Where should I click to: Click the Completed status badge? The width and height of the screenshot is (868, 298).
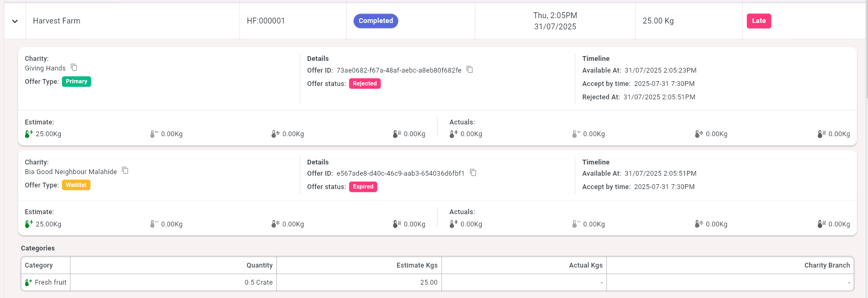coord(376,21)
